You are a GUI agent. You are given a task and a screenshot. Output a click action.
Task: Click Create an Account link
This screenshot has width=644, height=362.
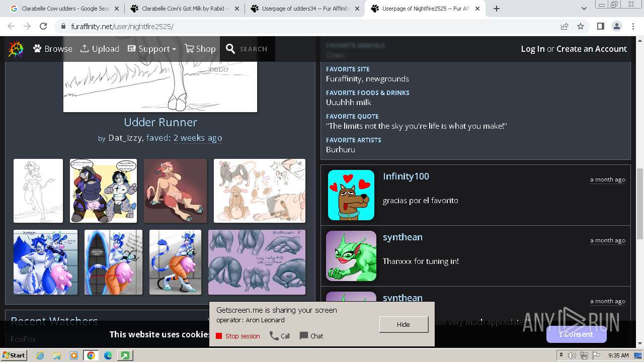(x=592, y=49)
